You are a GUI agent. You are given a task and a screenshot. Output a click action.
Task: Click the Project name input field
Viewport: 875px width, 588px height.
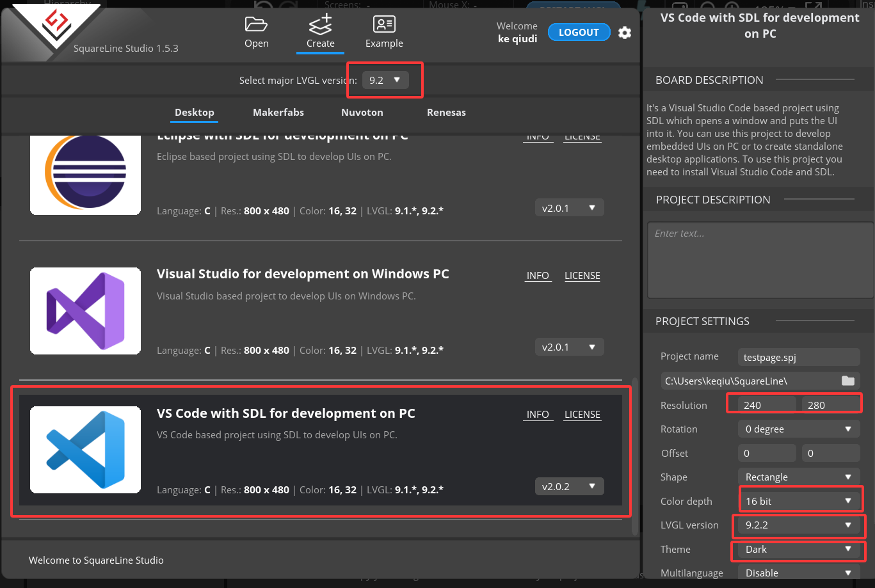pyautogui.click(x=798, y=356)
